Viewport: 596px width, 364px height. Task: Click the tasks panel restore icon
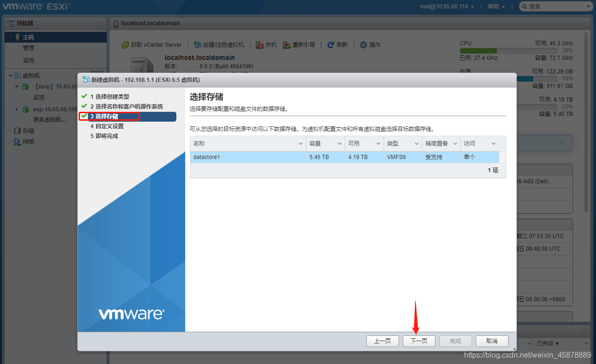pos(583,331)
